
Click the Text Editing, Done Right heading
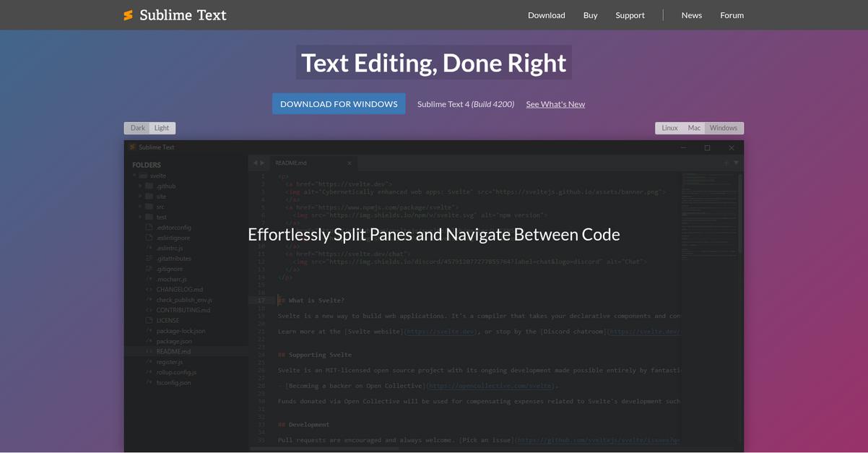pos(433,63)
